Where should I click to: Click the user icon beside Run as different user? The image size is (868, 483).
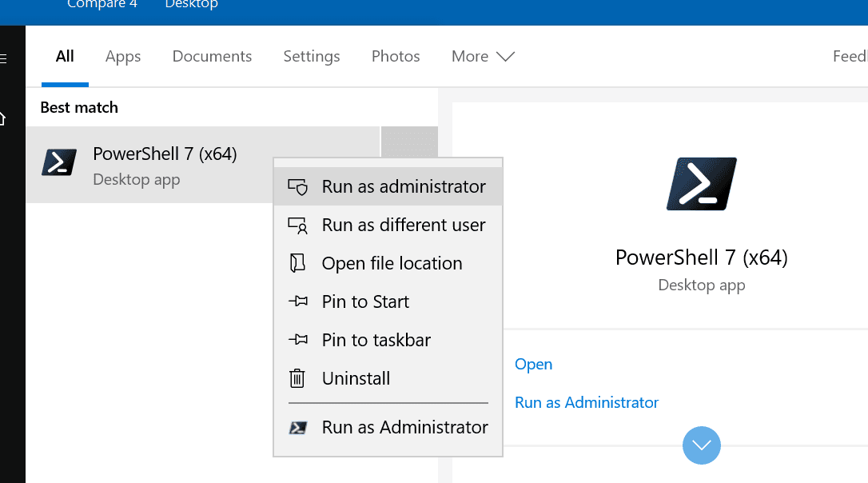pos(298,226)
